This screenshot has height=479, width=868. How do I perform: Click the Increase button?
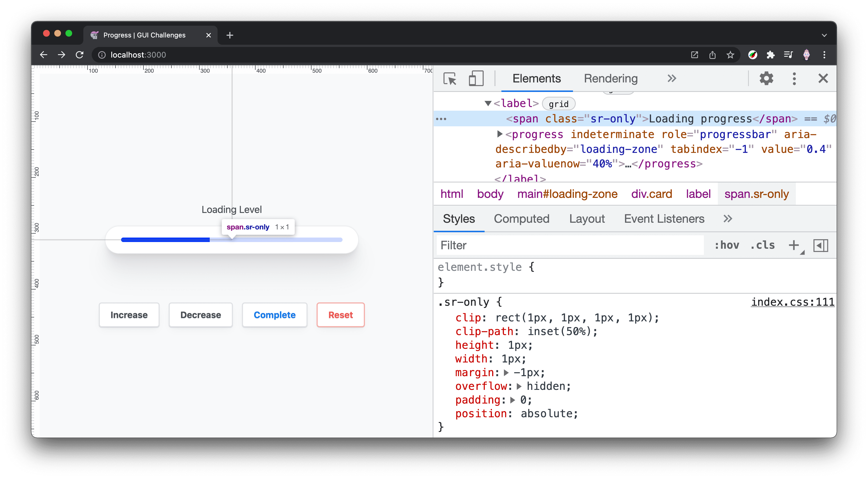[129, 314]
